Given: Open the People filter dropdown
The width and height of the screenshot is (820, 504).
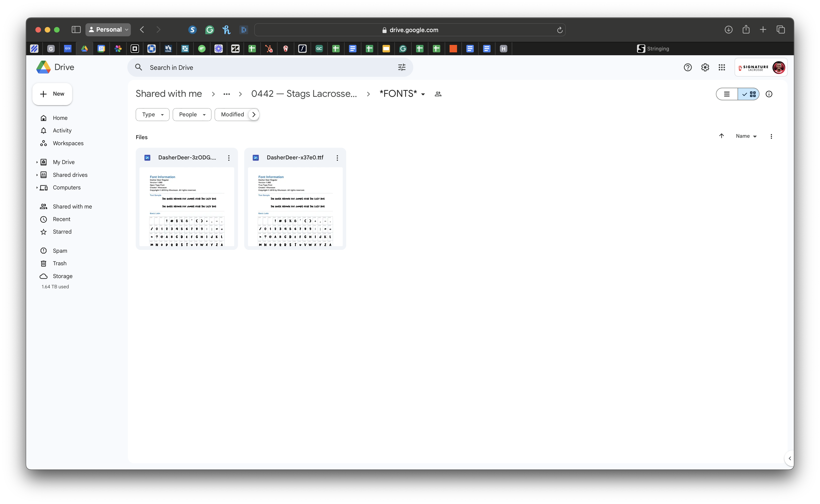Looking at the screenshot, I should pos(192,114).
